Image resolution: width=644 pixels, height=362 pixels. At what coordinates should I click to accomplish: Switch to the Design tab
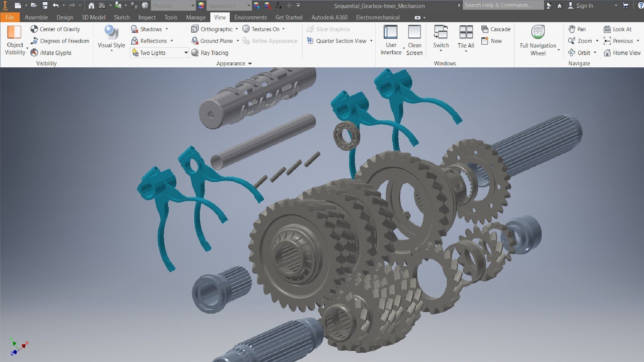pyautogui.click(x=65, y=17)
